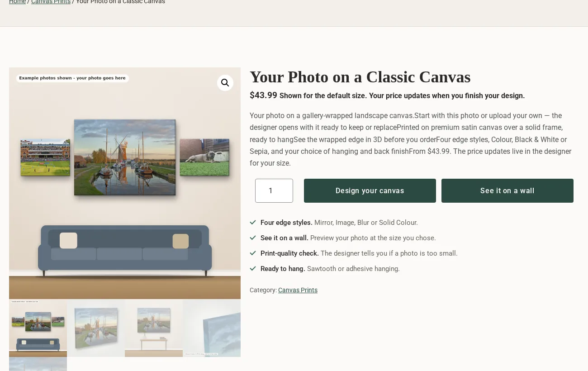Click the title Your Photo on a Classic Canvas
Viewport: 588px width, 371px height.
[x=360, y=77]
